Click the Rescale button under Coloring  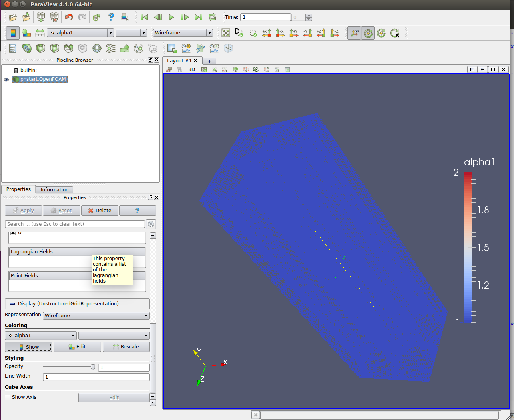pyautogui.click(x=126, y=347)
